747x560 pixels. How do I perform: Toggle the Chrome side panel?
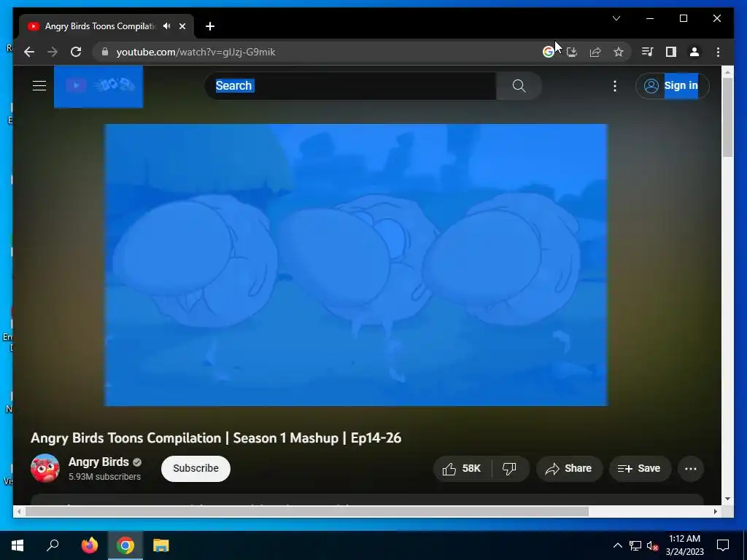tap(671, 52)
